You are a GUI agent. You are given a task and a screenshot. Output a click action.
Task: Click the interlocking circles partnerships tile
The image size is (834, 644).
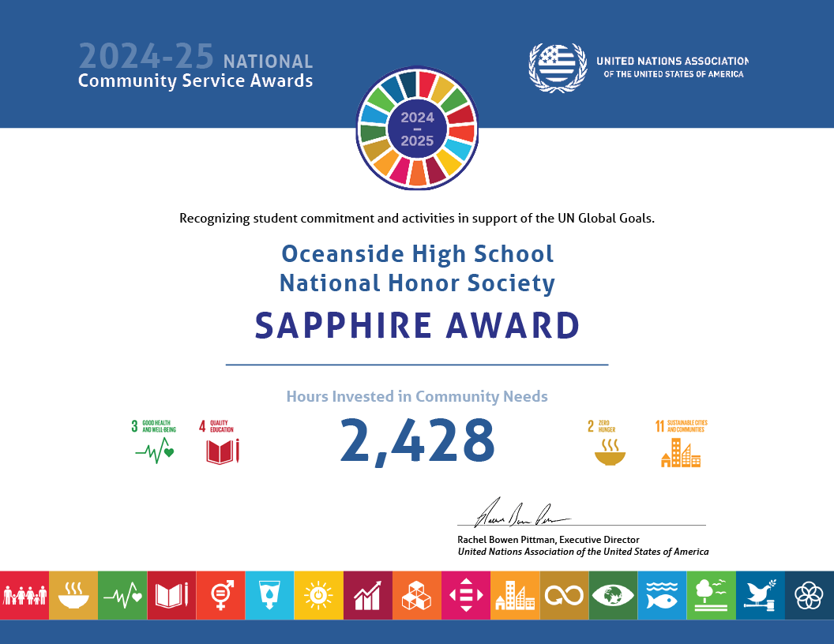click(x=810, y=595)
